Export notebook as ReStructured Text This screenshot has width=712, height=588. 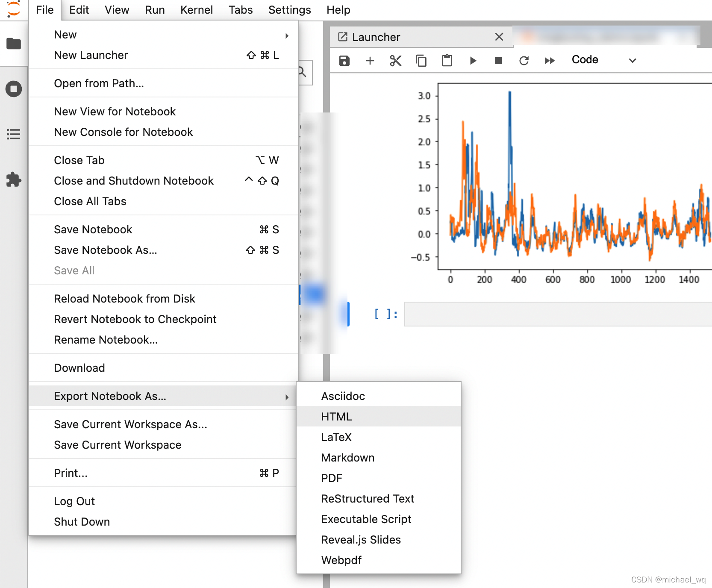click(379, 499)
